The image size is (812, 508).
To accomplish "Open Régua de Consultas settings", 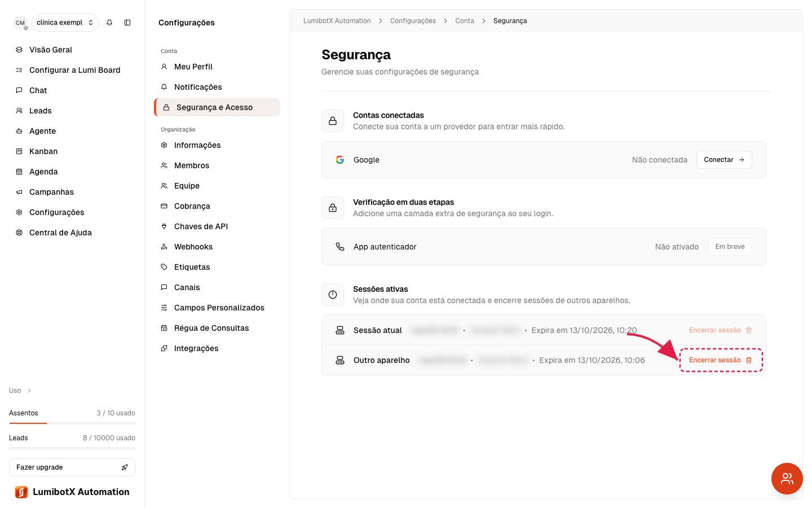I will [x=217, y=328].
